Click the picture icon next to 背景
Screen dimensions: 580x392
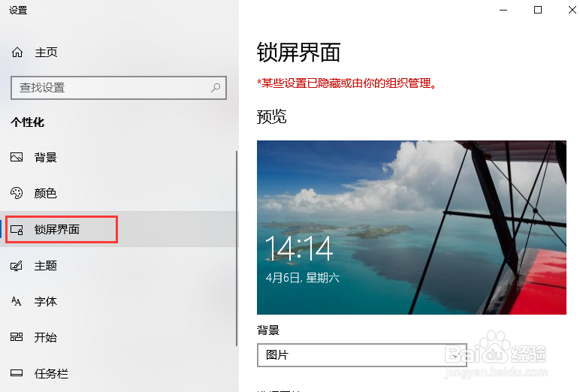(x=17, y=157)
